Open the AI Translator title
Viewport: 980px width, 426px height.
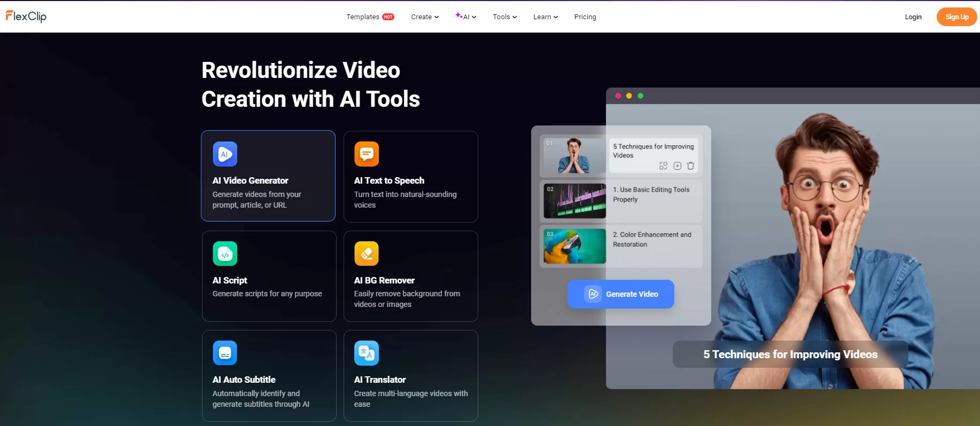click(x=380, y=380)
